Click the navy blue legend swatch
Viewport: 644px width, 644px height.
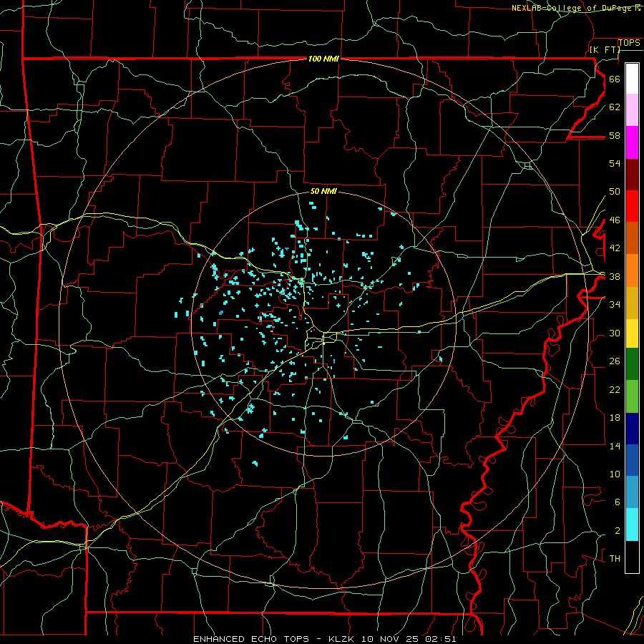coord(632,429)
